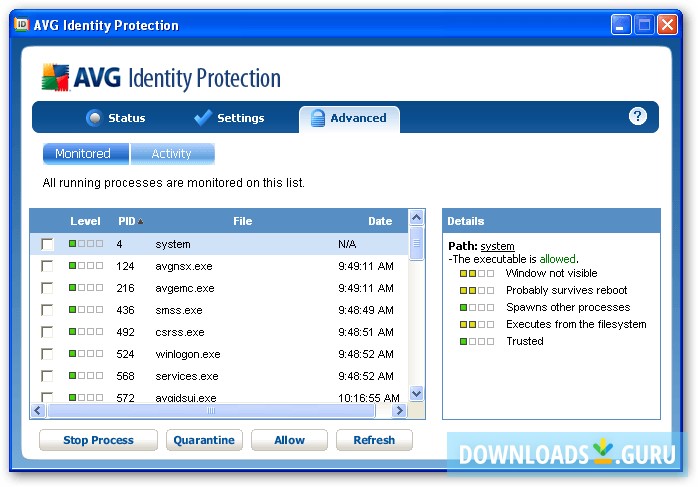698x487 pixels.
Task: Click the 'Window not visible' level indicator
Action: coord(477,273)
